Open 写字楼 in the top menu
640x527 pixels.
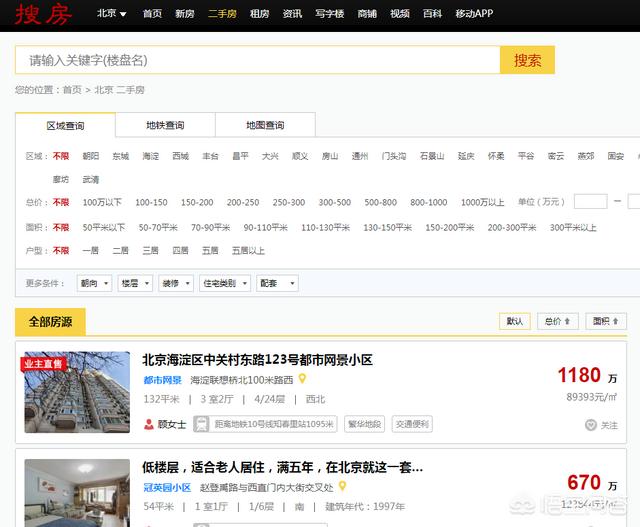click(x=329, y=13)
